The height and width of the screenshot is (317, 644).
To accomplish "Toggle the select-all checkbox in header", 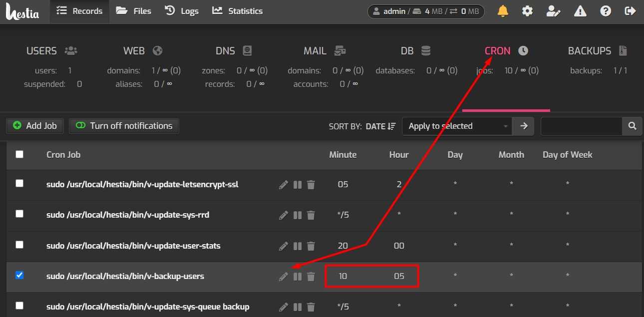I will pos(19,154).
